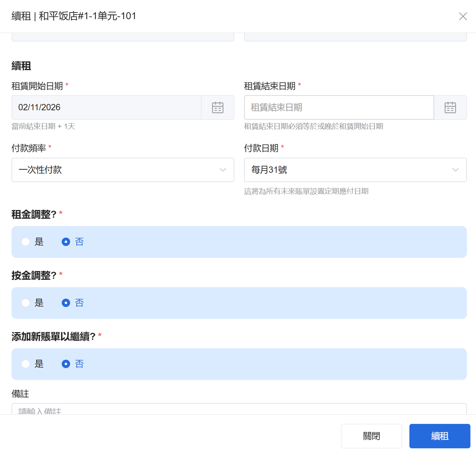This screenshot has height=456, width=476.
Task: Select 否 for 租金調整
Action: pyautogui.click(x=66, y=242)
